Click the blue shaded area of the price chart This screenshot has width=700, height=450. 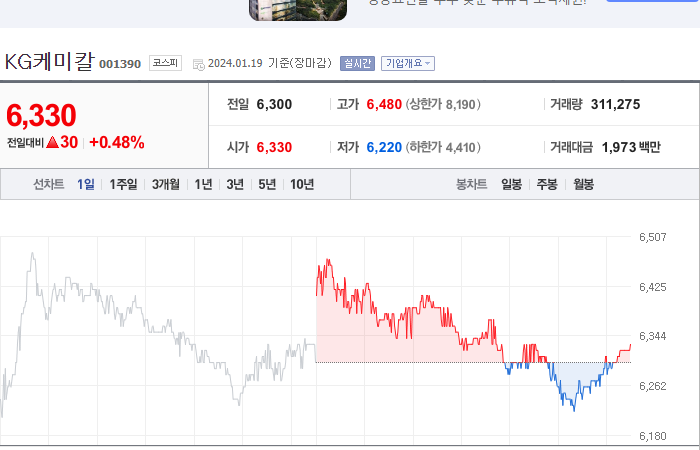click(576, 374)
